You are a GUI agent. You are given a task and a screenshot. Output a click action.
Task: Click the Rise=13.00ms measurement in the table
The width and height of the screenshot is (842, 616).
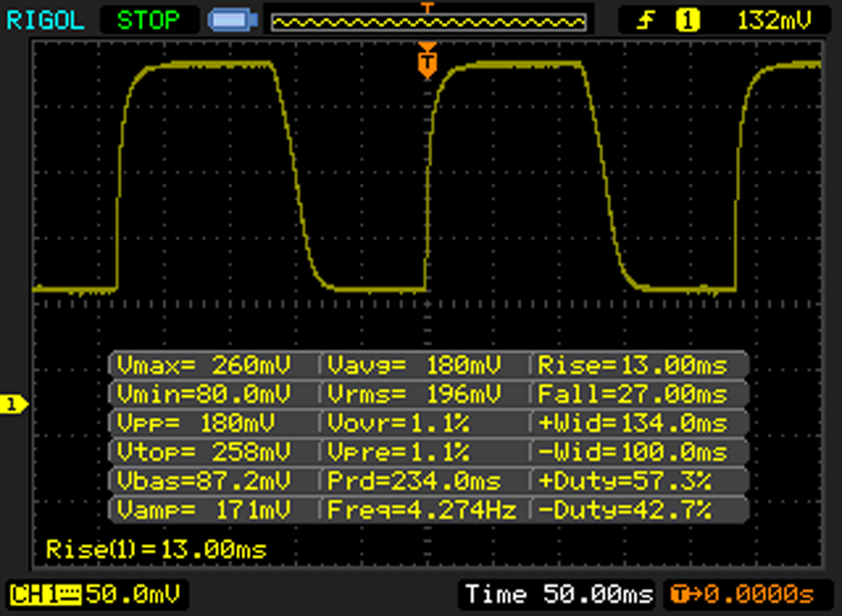[633, 365]
